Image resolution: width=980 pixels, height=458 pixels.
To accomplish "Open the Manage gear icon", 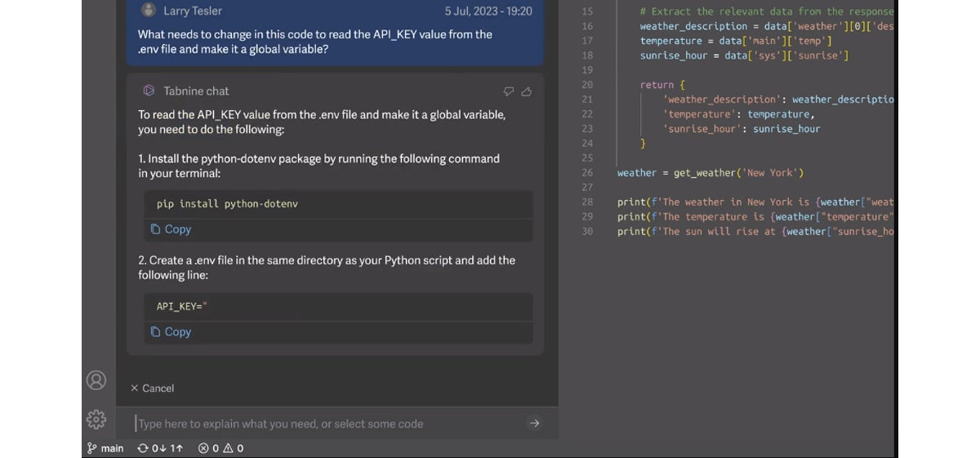I will 96,420.
